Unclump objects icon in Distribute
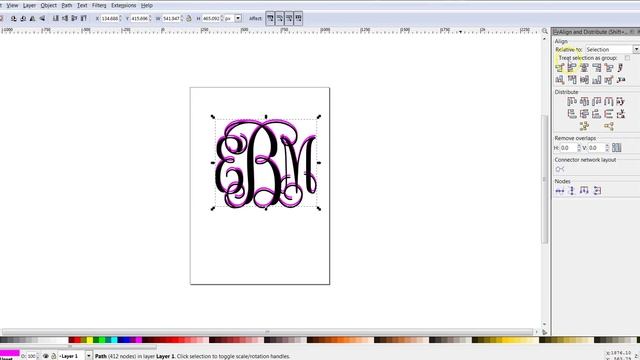The width and height of the screenshot is (640, 360). (x=609, y=126)
